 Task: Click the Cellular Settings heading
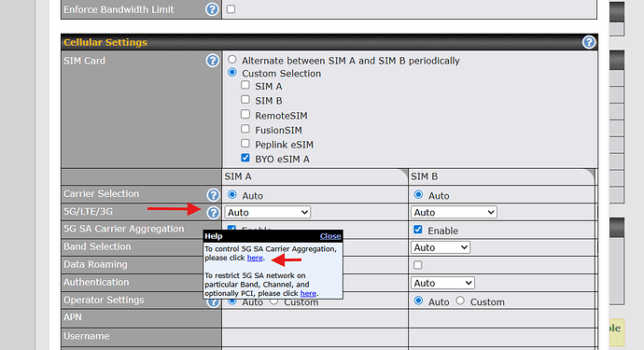(105, 42)
